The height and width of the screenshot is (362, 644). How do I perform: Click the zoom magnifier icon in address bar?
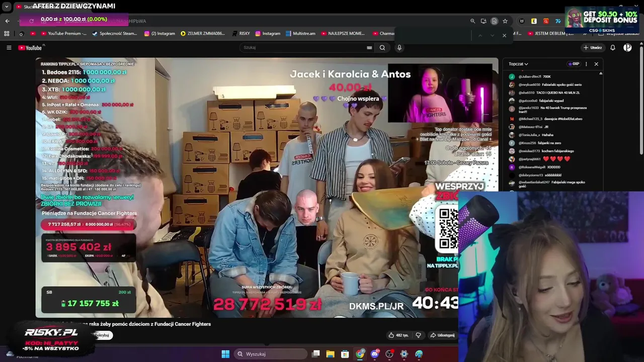pos(472,21)
